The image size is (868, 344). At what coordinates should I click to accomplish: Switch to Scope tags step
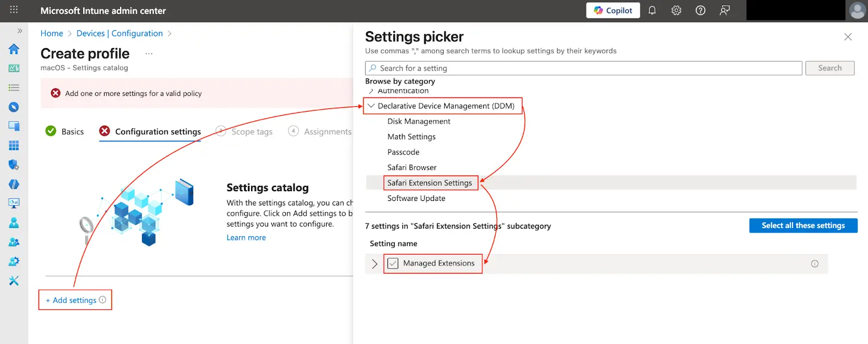pos(244,131)
